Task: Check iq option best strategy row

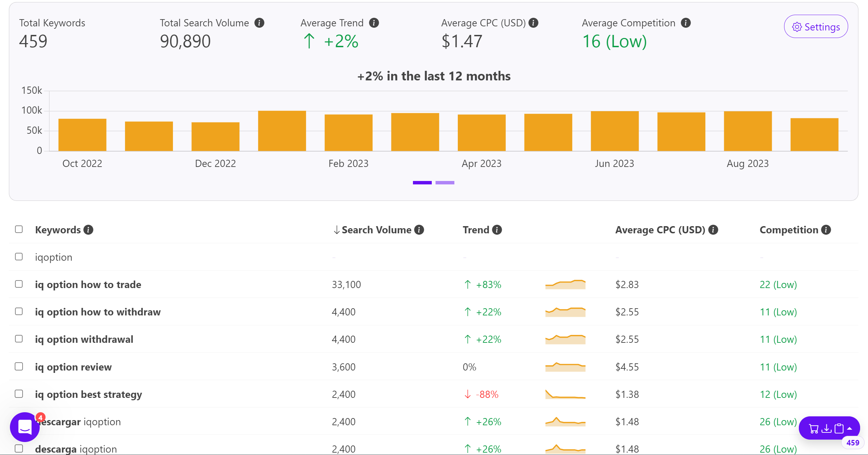Action: 19,394
